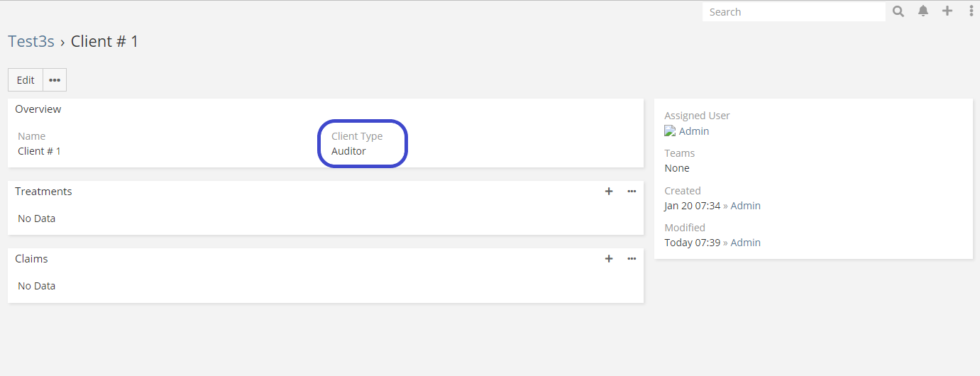Open the vertical three-dot user menu
980x376 pixels.
pyautogui.click(x=971, y=11)
